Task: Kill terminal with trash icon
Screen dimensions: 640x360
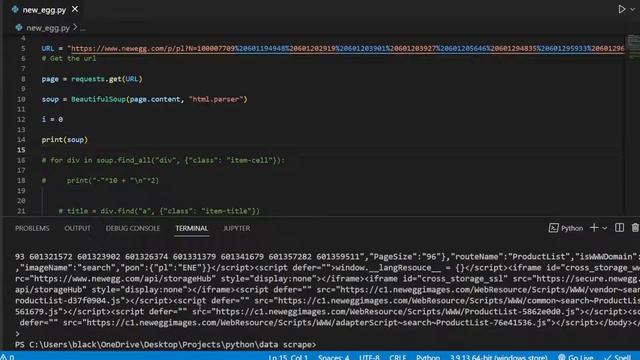Action: pyautogui.click(x=635, y=228)
